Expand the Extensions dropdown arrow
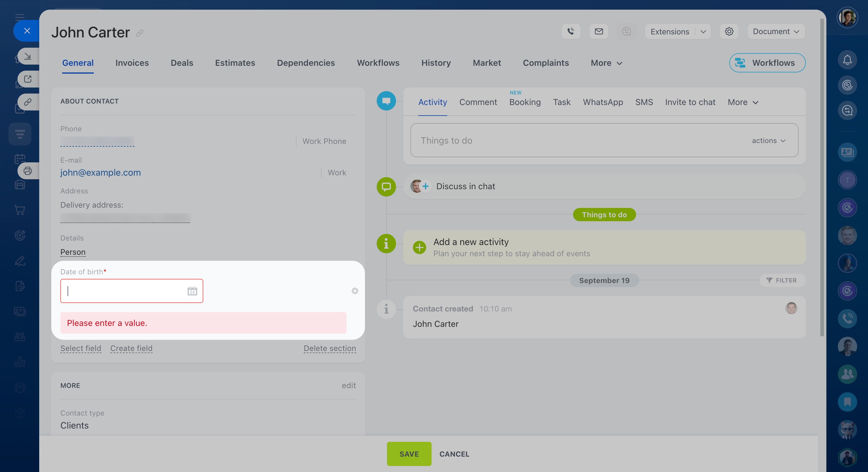The image size is (868, 472). click(x=703, y=31)
